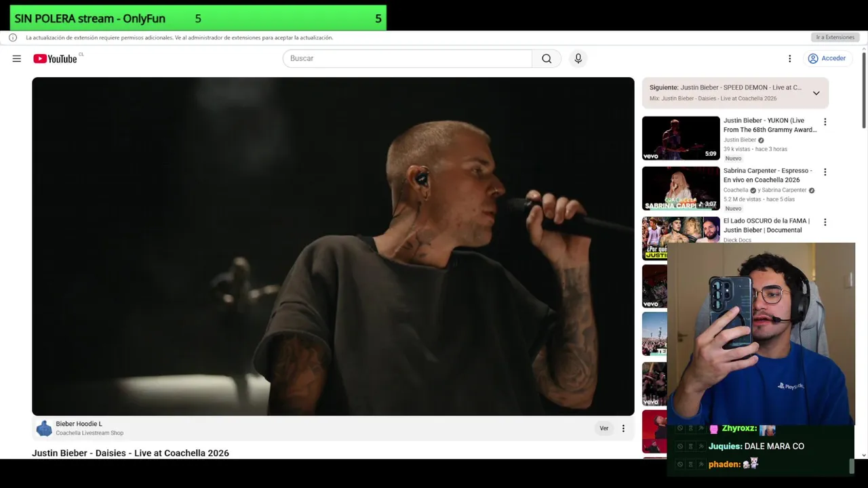Click the magnifier search button
This screenshot has height=488, width=868.
click(547, 58)
